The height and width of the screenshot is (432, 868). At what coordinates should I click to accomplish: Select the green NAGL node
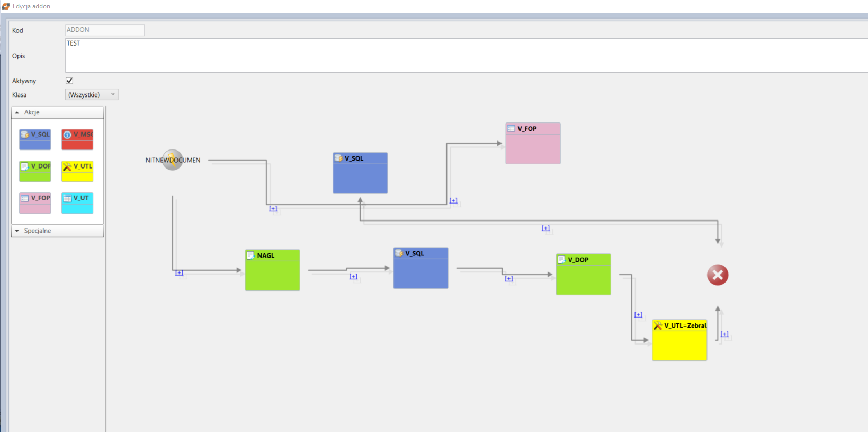(x=272, y=270)
